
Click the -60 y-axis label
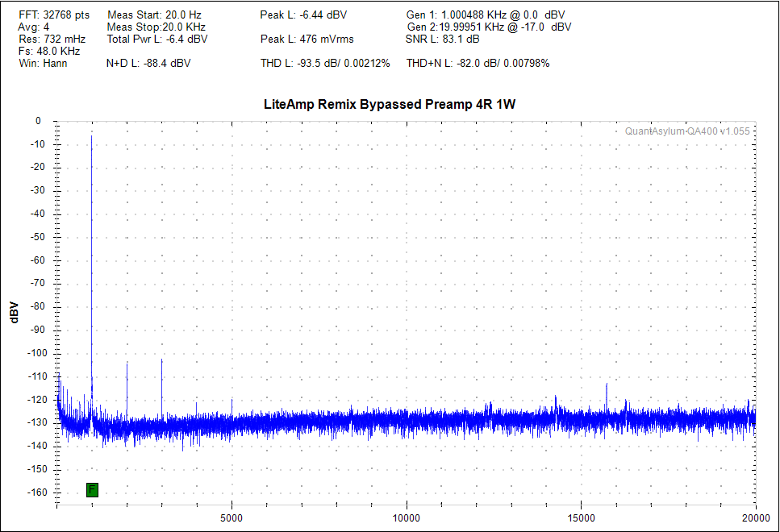pos(38,260)
